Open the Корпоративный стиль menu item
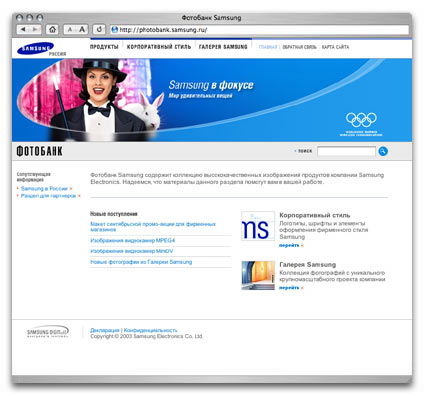This screenshot has height=396, width=425. click(159, 47)
